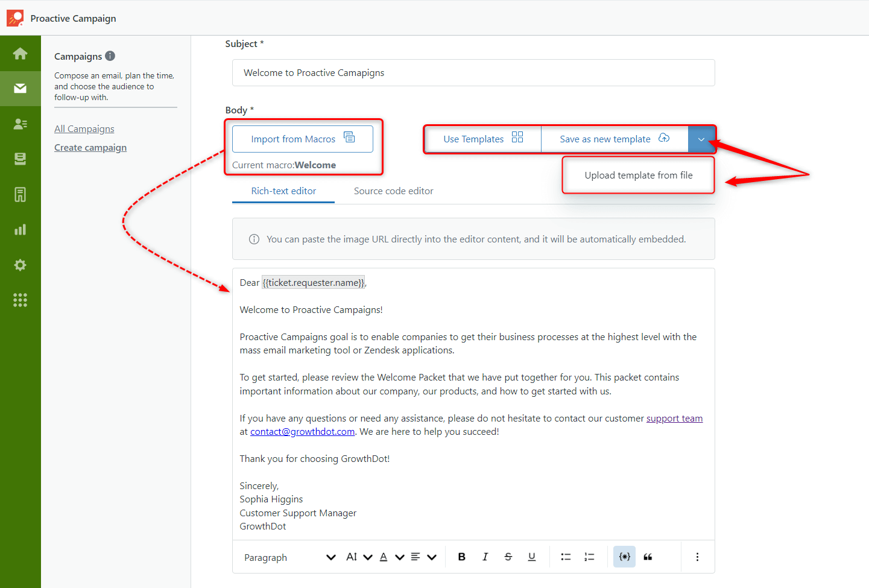Image resolution: width=869 pixels, height=588 pixels.
Task: Click the Import from Macros button
Action: (x=303, y=139)
